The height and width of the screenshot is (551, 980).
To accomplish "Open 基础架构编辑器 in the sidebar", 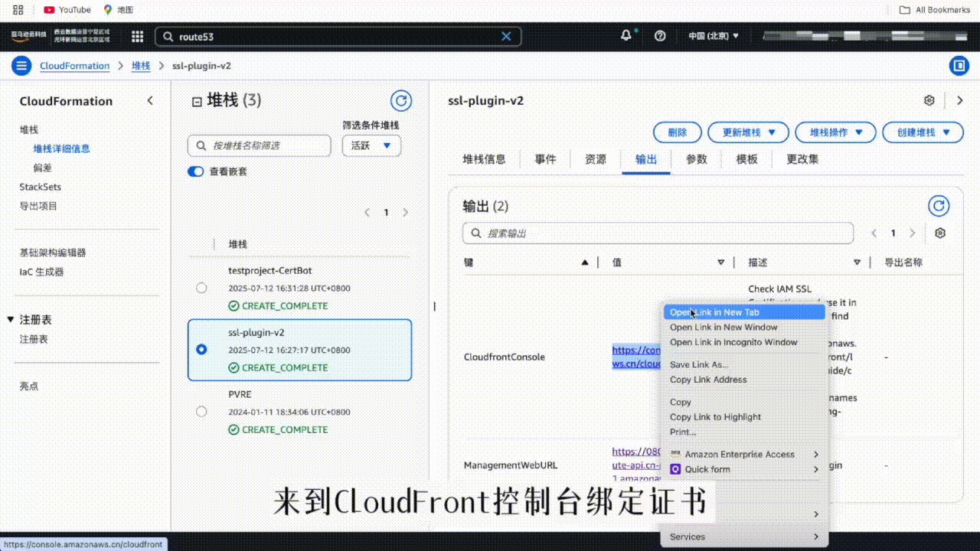I will (x=53, y=253).
